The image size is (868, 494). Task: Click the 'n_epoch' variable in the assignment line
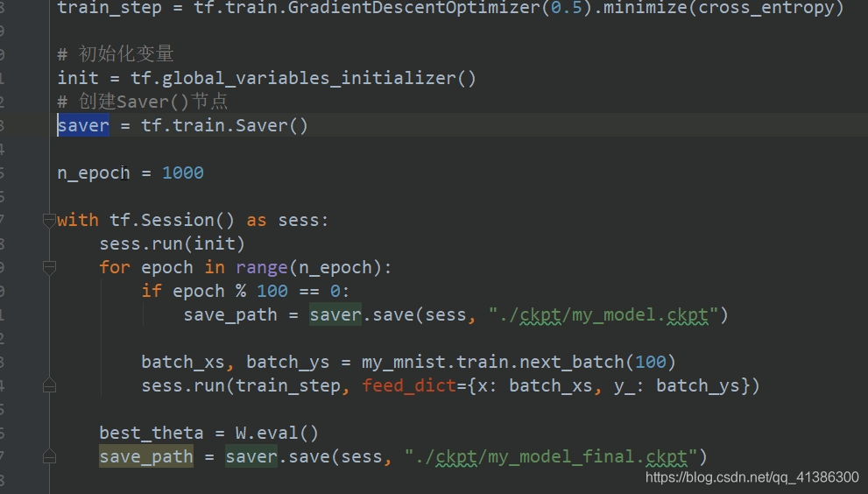[x=94, y=173]
